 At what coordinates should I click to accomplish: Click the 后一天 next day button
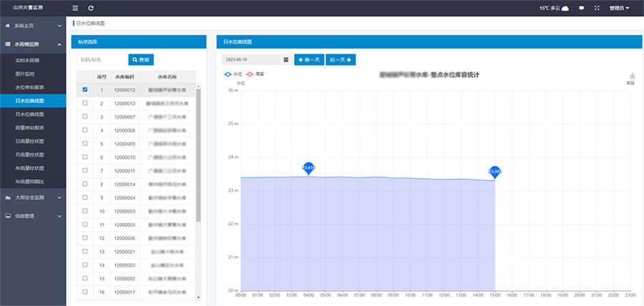(341, 60)
